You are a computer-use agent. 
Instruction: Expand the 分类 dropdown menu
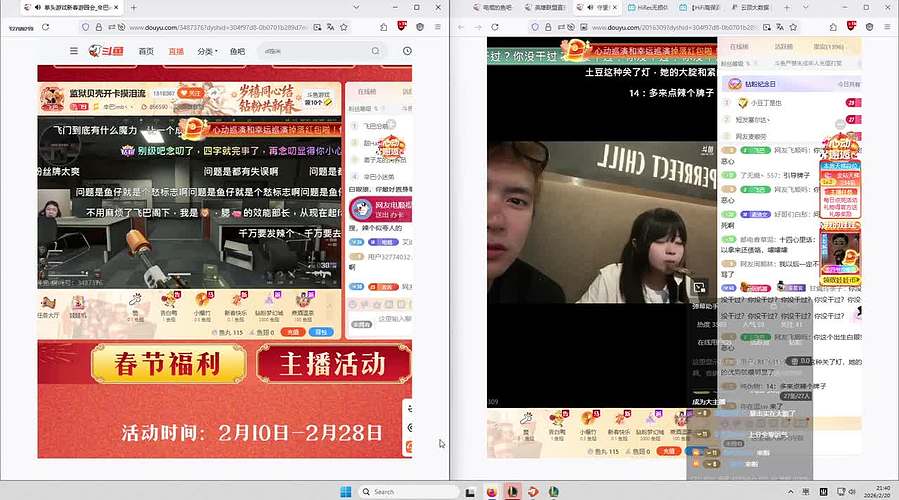coord(207,51)
